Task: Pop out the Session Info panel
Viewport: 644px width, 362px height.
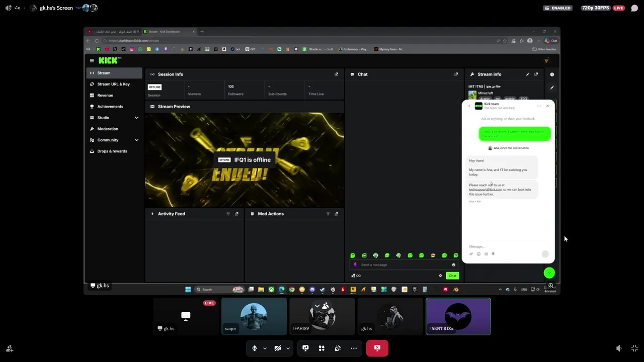Action: (337, 74)
